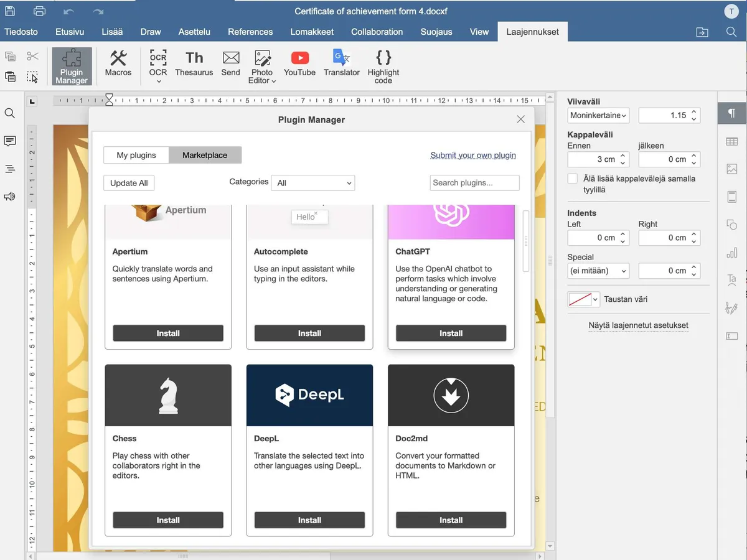The image size is (747, 560).
Task: Switch to the Collaboration tab
Action: coord(377,32)
